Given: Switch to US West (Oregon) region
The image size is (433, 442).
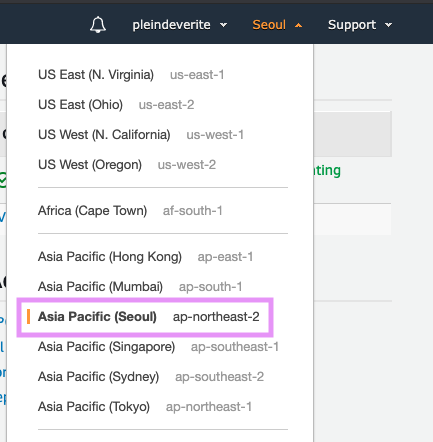Looking at the screenshot, I should point(127,165).
